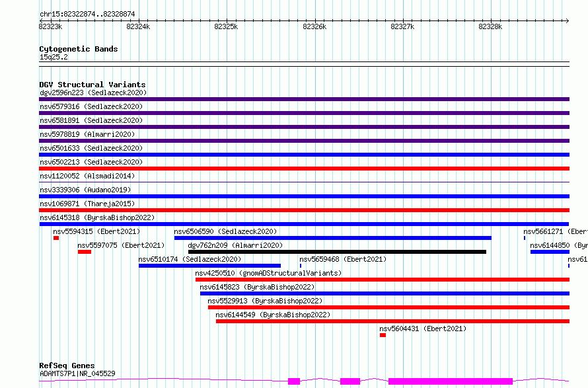Select the blue bar under nsv6506590
The width and height of the screenshot is (588, 388).
click(332, 238)
